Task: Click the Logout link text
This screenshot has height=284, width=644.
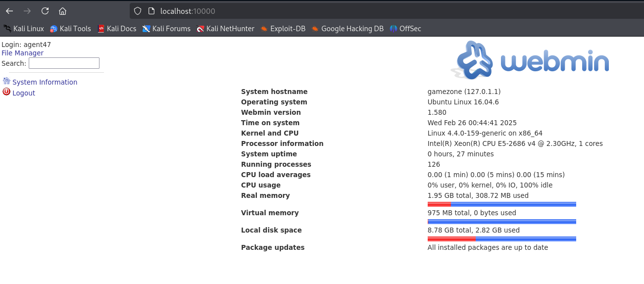Action: tap(24, 93)
